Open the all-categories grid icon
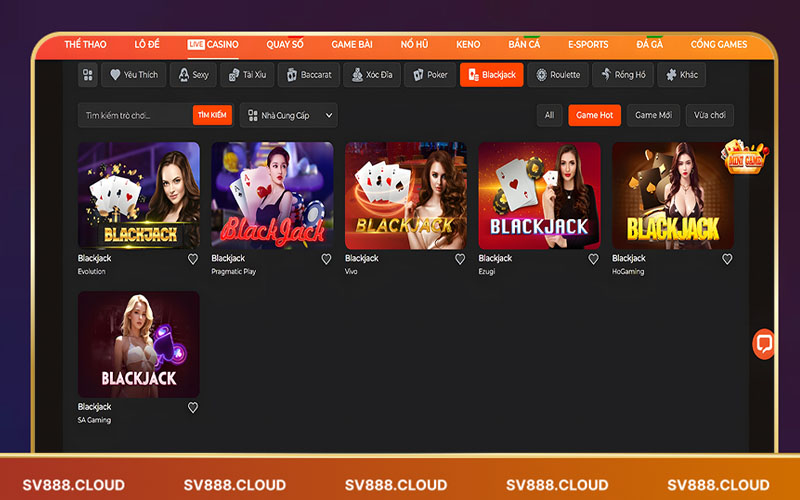This screenshot has height=500, width=800. pyautogui.click(x=88, y=75)
